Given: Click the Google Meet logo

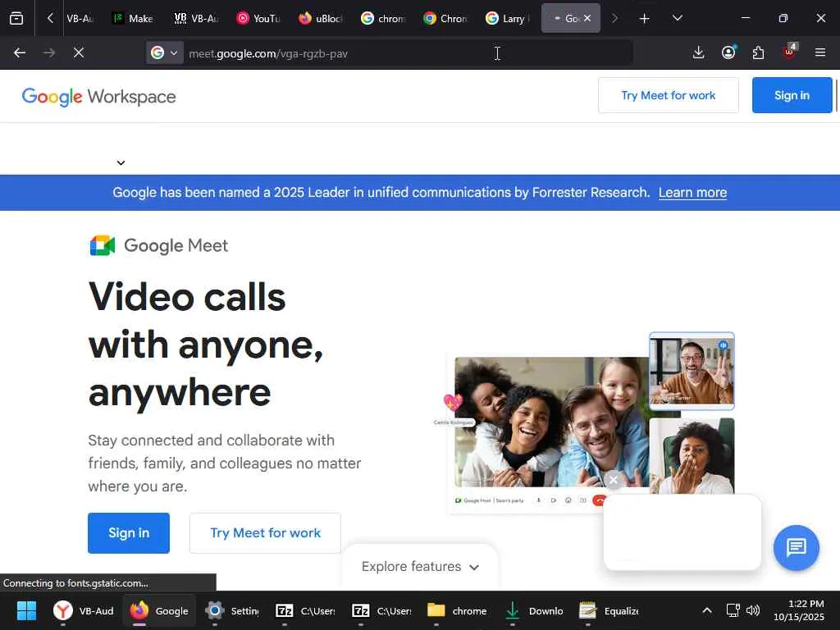Looking at the screenshot, I should [158, 245].
